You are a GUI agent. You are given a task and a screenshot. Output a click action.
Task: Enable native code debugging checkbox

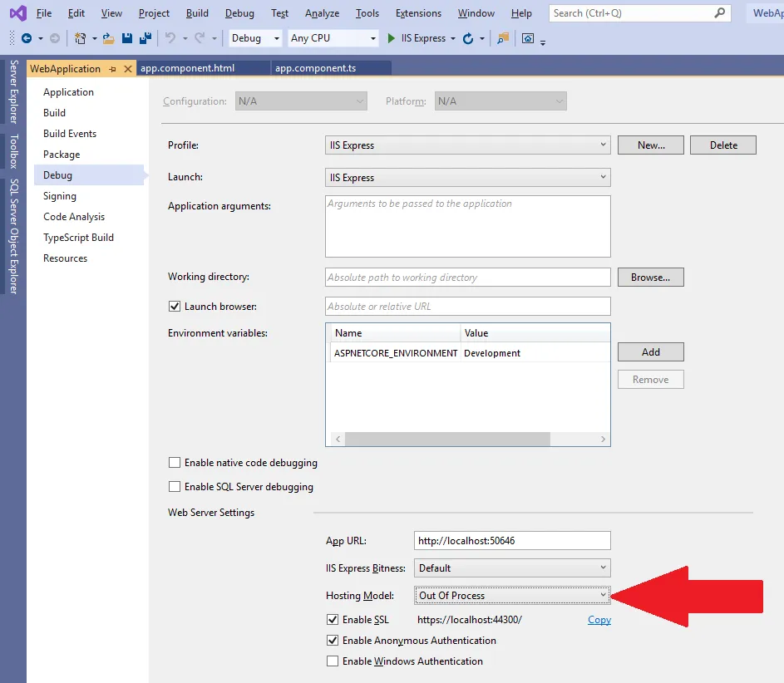[x=174, y=463]
